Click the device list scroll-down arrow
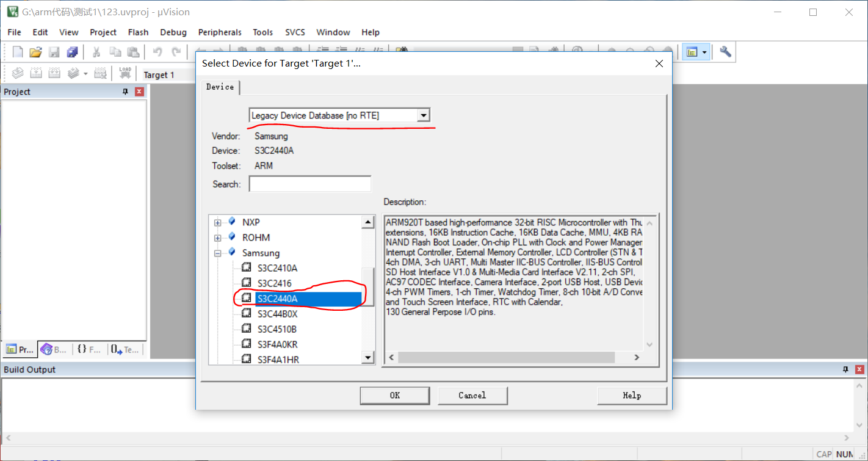Image resolution: width=868 pixels, height=461 pixels. point(368,358)
